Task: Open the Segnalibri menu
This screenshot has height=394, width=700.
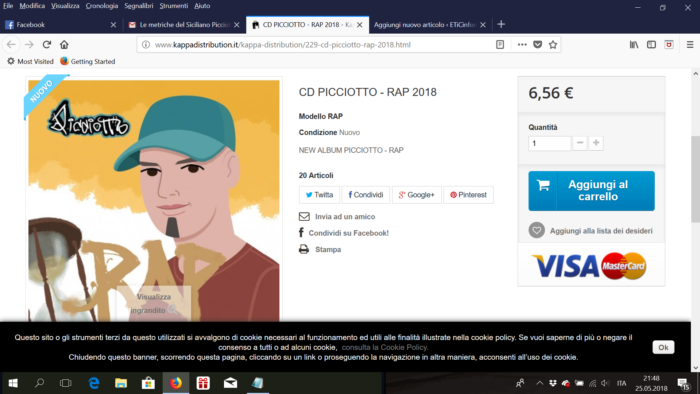Action: [x=139, y=6]
